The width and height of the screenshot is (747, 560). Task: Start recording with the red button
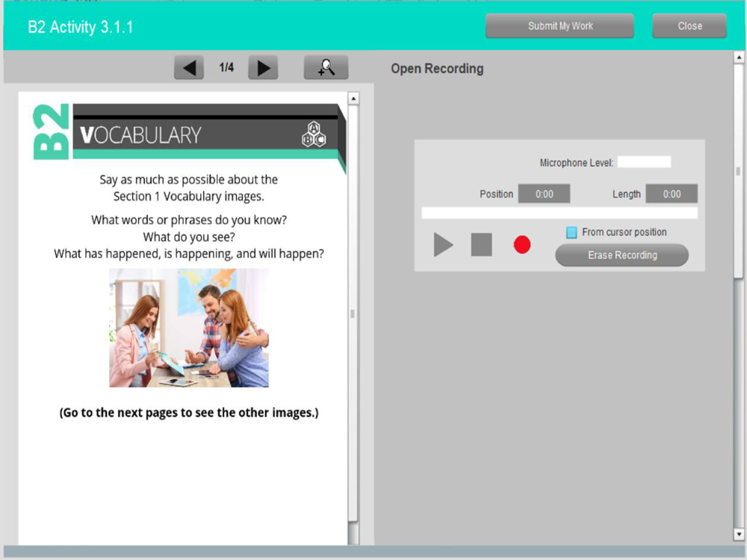point(522,245)
